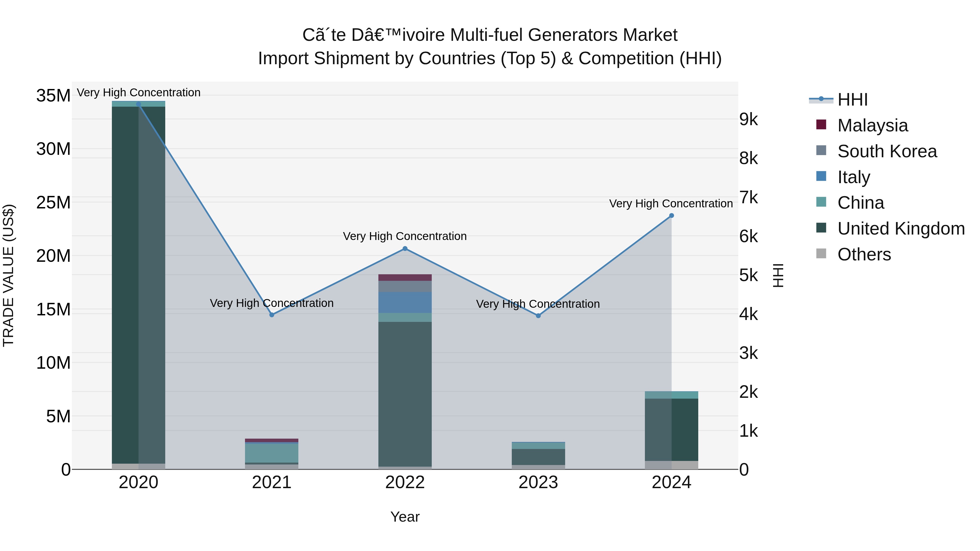Click the 2021 HHI data point marker
Viewport: 980px width, 551px height.
pos(272,315)
